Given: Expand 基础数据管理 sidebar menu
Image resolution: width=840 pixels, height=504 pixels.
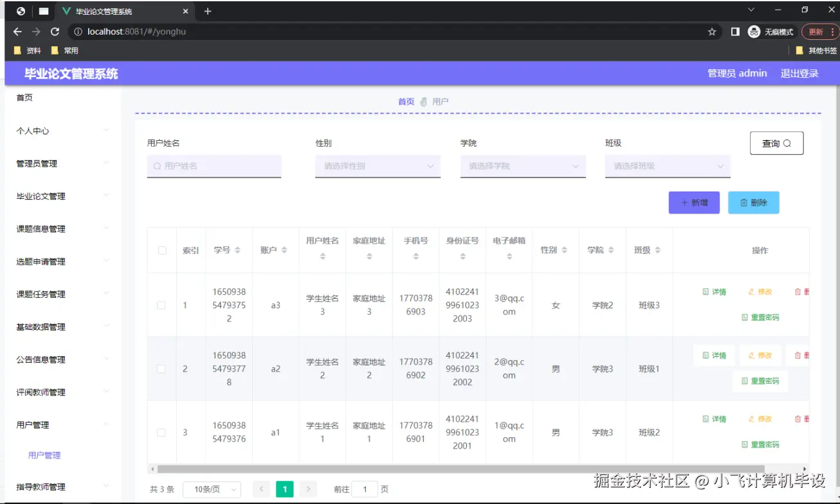Looking at the screenshot, I should [63, 327].
